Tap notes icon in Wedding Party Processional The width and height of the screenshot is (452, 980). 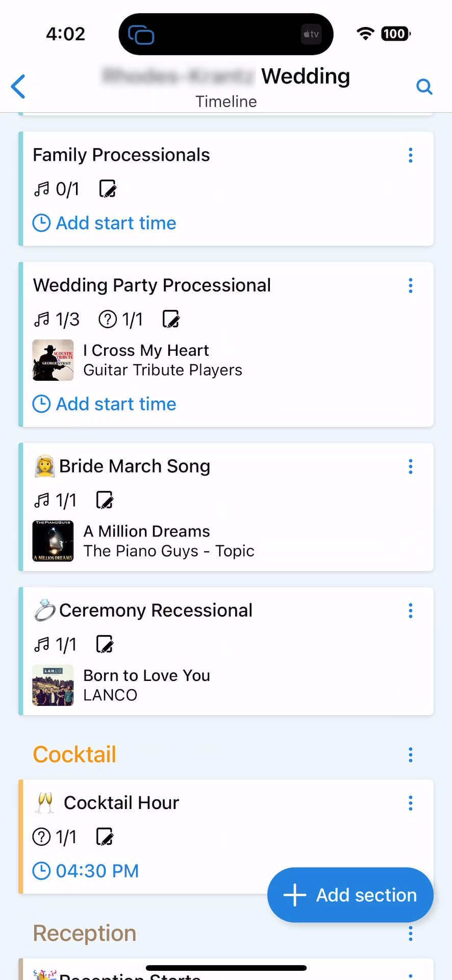tap(171, 319)
